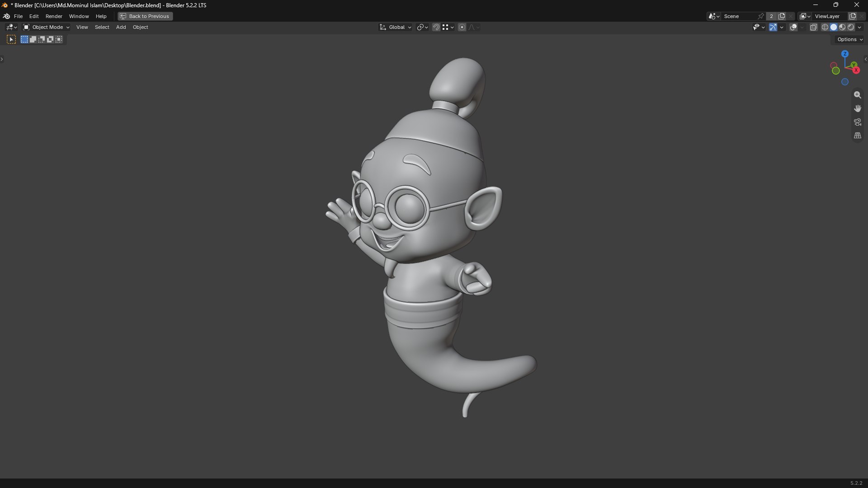Expand the shading options dropdown arrow
868x488 pixels.
(860, 28)
